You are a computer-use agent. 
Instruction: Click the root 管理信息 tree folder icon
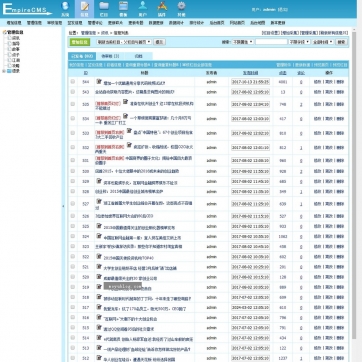click(x=4, y=32)
